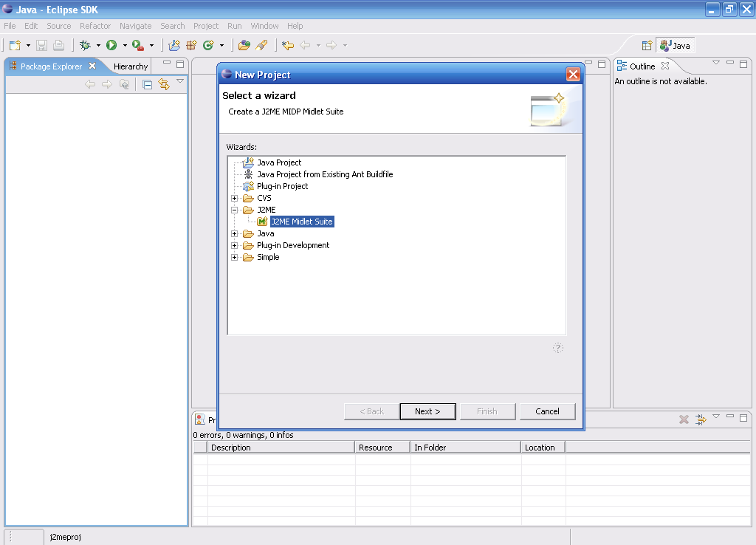Open the Window menu

264,26
